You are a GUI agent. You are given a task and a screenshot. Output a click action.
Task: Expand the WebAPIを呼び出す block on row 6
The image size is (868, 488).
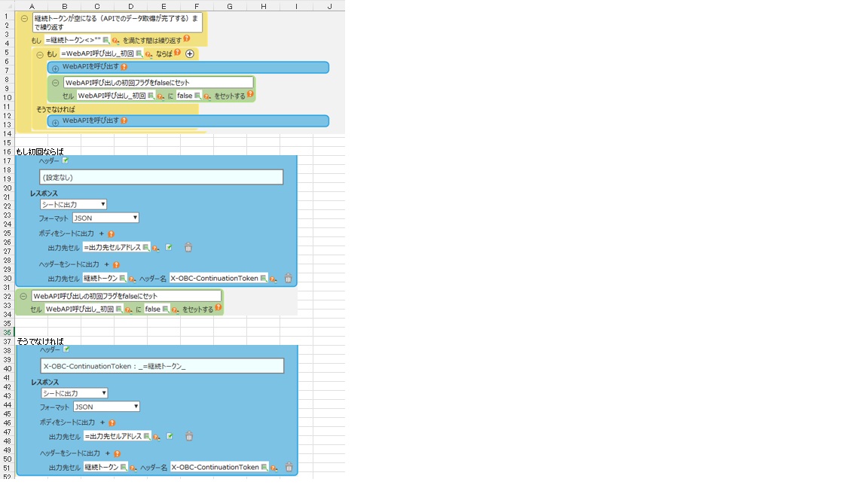[x=55, y=68]
